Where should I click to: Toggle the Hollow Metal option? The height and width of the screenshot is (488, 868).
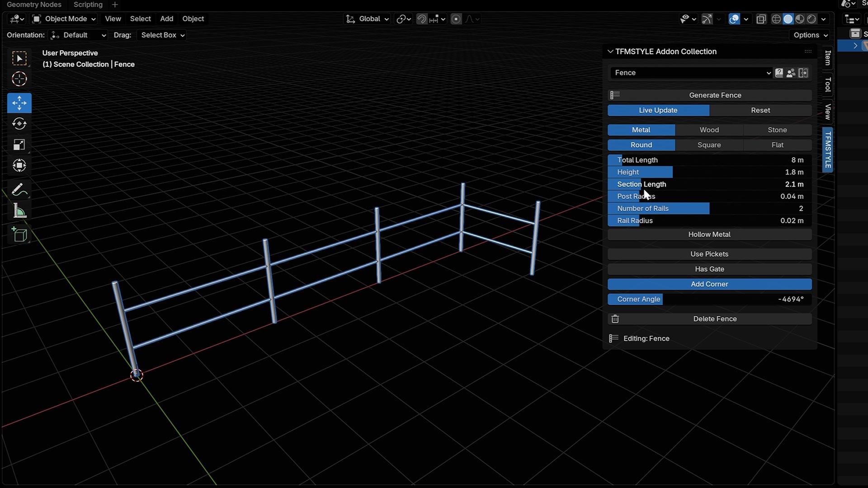[x=709, y=235]
